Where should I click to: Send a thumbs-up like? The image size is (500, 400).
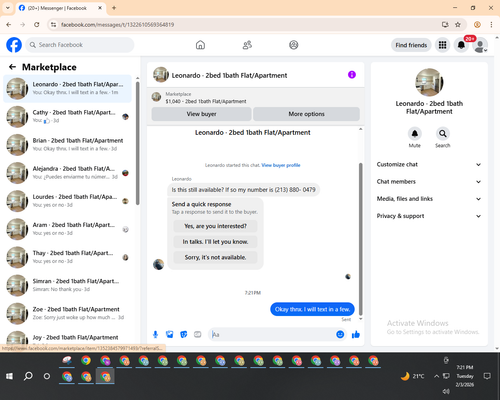coord(356,334)
